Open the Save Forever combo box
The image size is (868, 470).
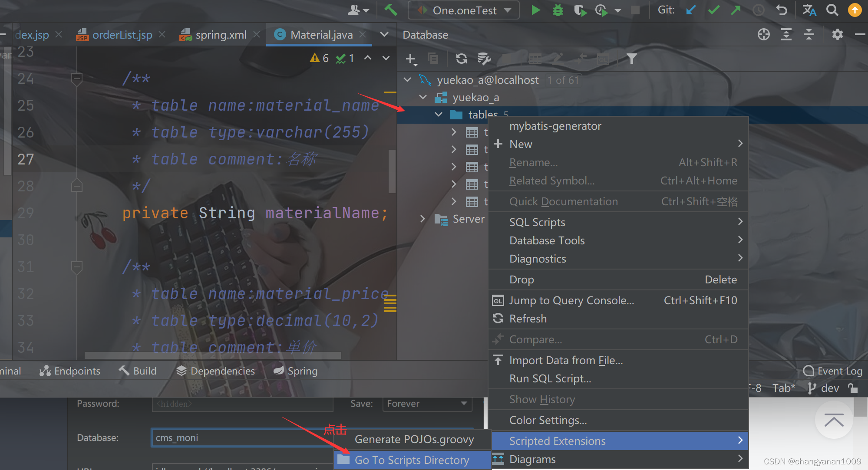pos(427,404)
